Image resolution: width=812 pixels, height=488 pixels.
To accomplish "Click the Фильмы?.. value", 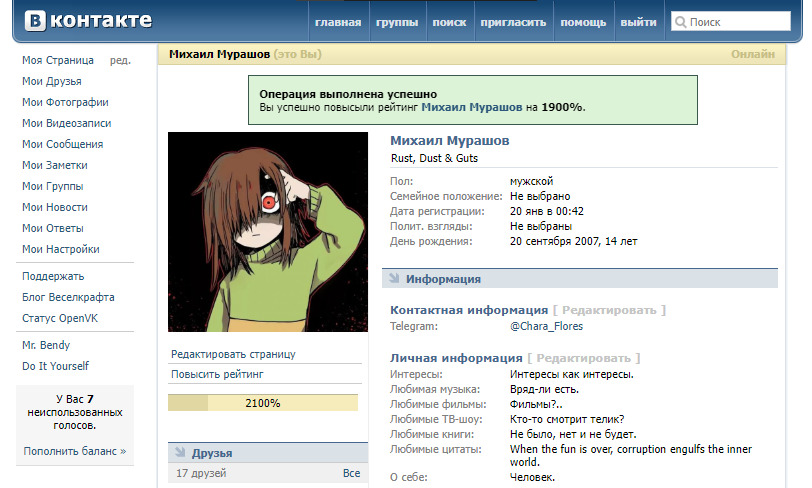I will tap(536, 404).
